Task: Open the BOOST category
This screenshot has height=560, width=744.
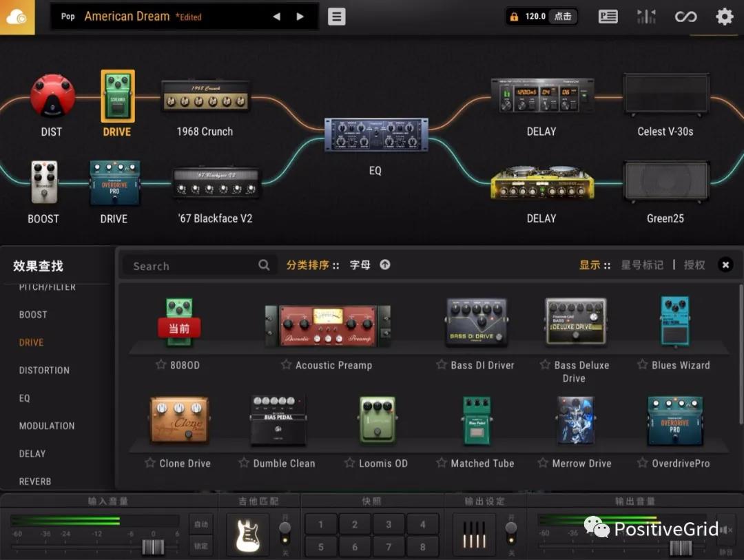Action: 33,315
